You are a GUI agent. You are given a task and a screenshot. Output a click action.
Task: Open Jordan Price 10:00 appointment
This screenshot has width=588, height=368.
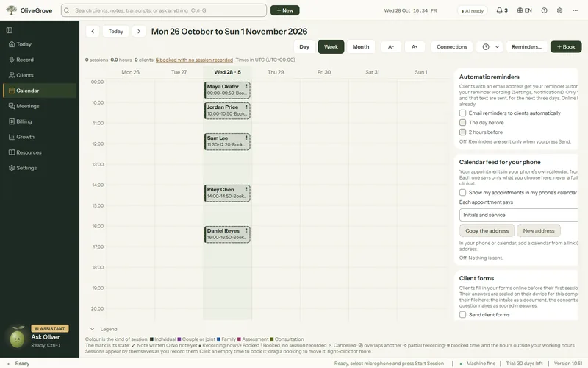point(227,111)
